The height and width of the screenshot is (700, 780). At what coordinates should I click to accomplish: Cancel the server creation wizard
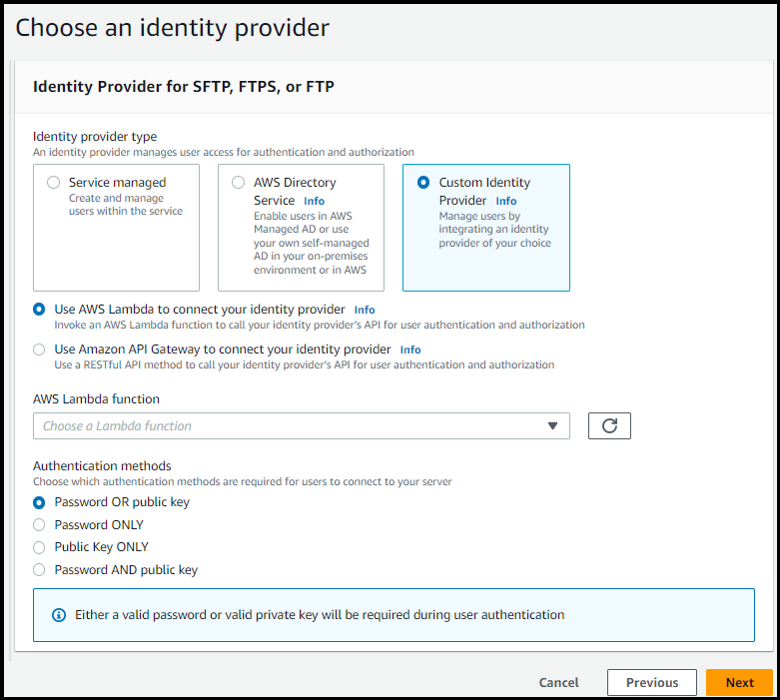pyautogui.click(x=558, y=682)
